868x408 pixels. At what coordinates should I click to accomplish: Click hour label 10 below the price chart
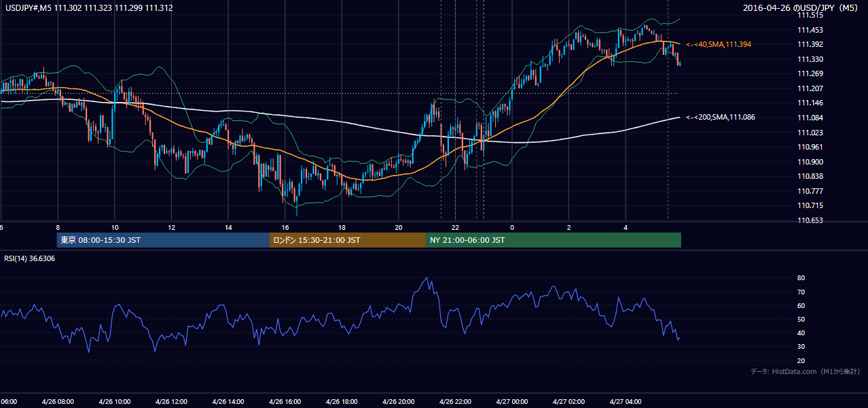click(x=115, y=227)
